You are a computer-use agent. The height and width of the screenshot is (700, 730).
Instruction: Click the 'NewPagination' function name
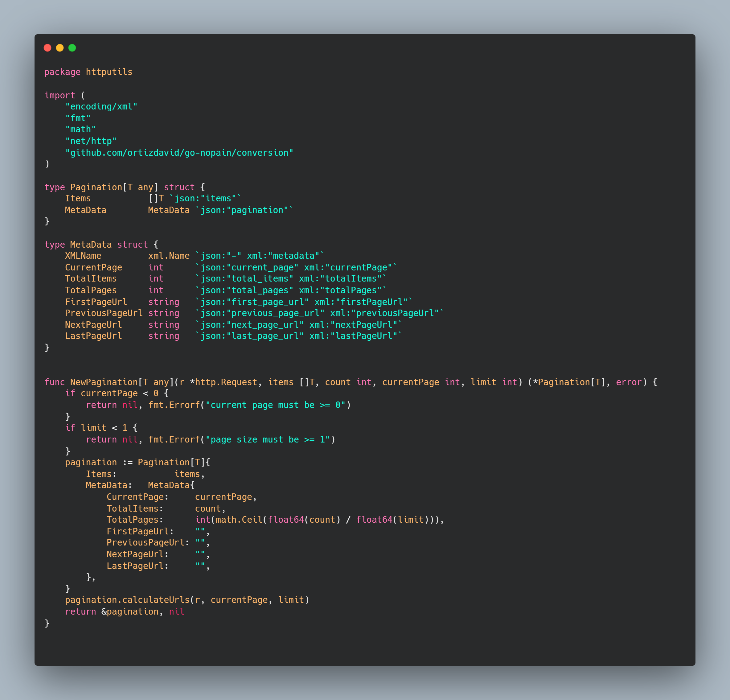click(104, 382)
